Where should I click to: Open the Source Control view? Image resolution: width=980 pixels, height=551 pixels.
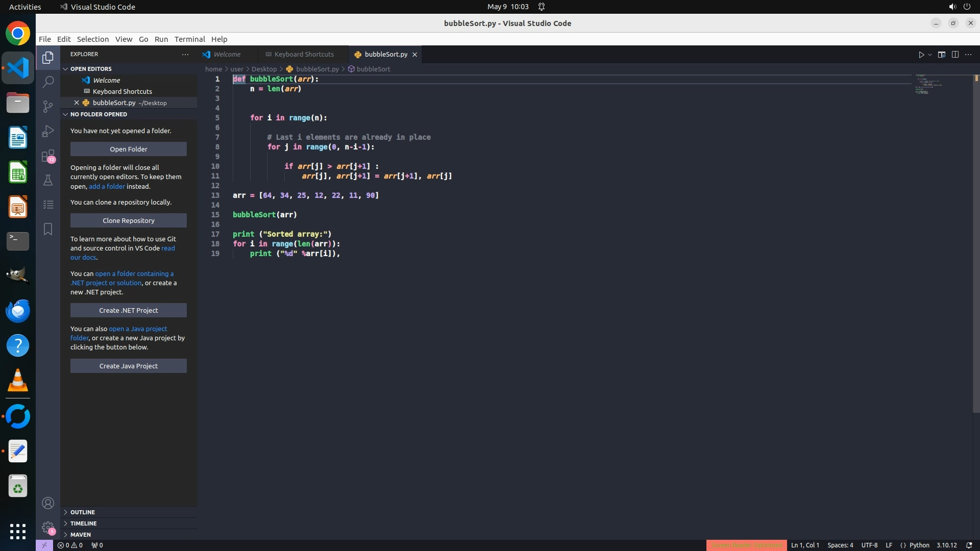(48, 106)
